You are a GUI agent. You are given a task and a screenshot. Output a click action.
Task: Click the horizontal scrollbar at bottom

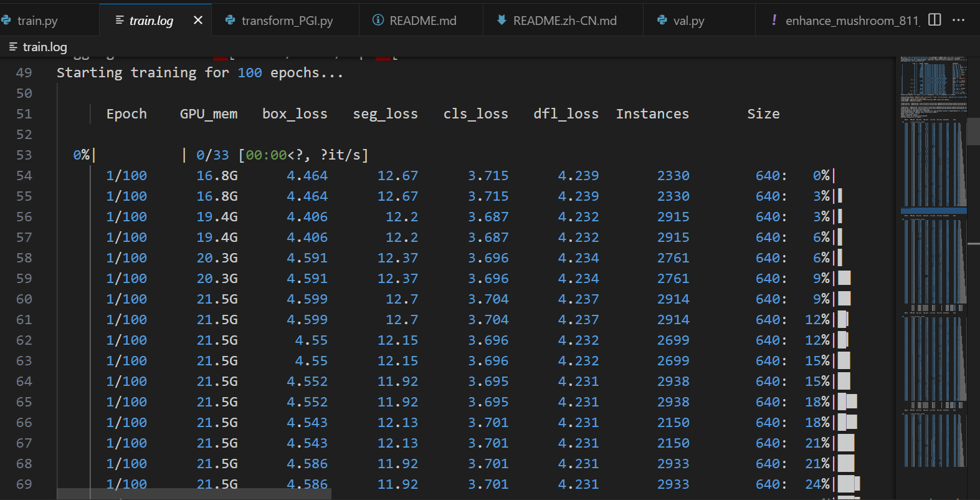point(194,494)
